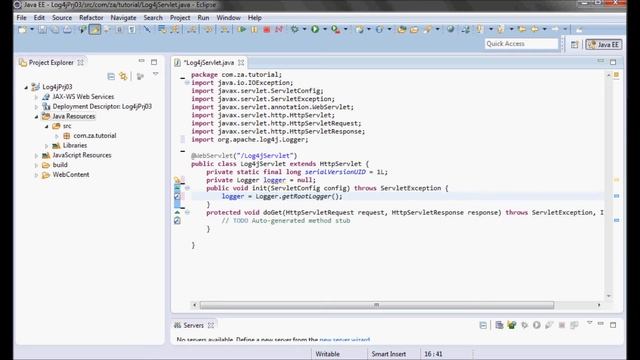Click the Back navigation arrow in toolbar
640x360 pixels.
535,29
